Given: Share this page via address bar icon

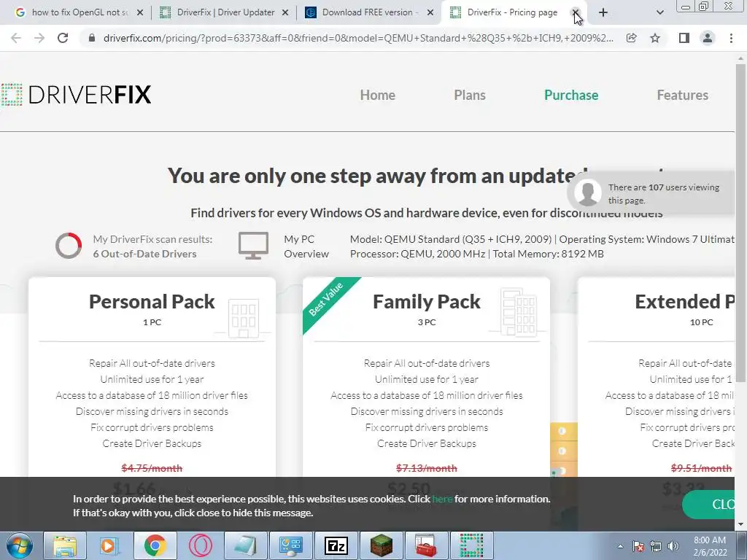Looking at the screenshot, I should 632,38.
